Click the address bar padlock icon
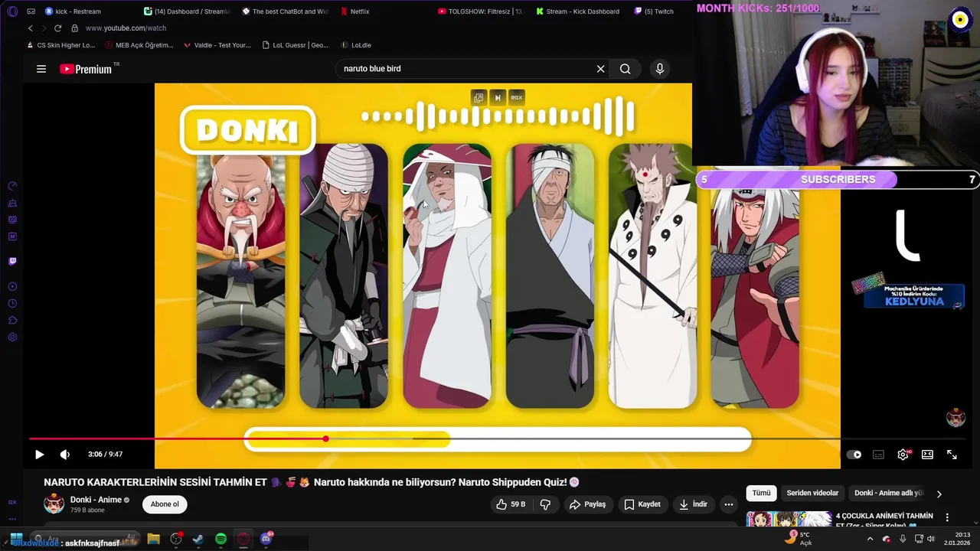The image size is (980, 551). tap(74, 28)
